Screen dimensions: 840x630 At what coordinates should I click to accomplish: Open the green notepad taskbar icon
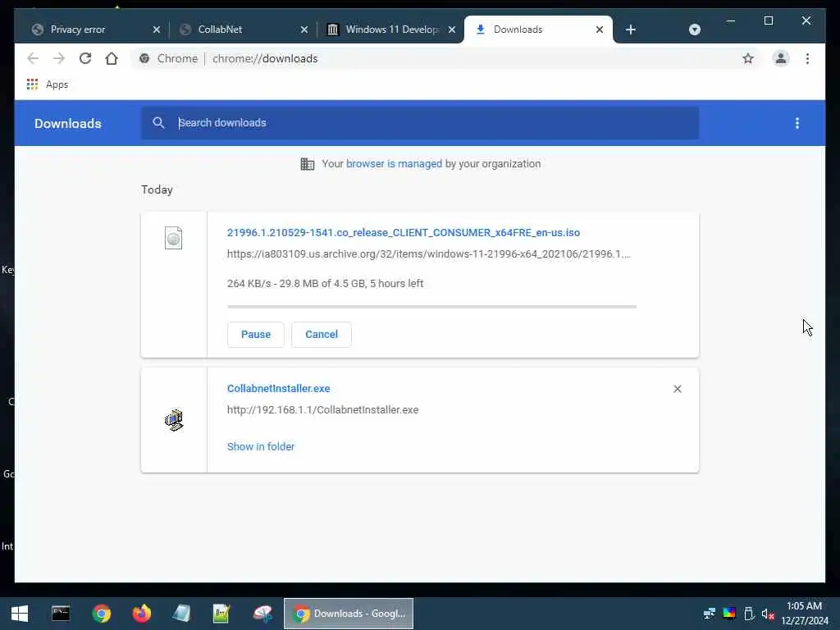point(221,614)
